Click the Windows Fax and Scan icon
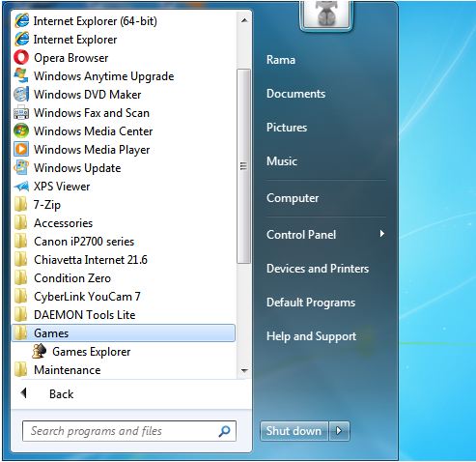Image resolution: width=476 pixels, height=462 pixels. pos(21,113)
